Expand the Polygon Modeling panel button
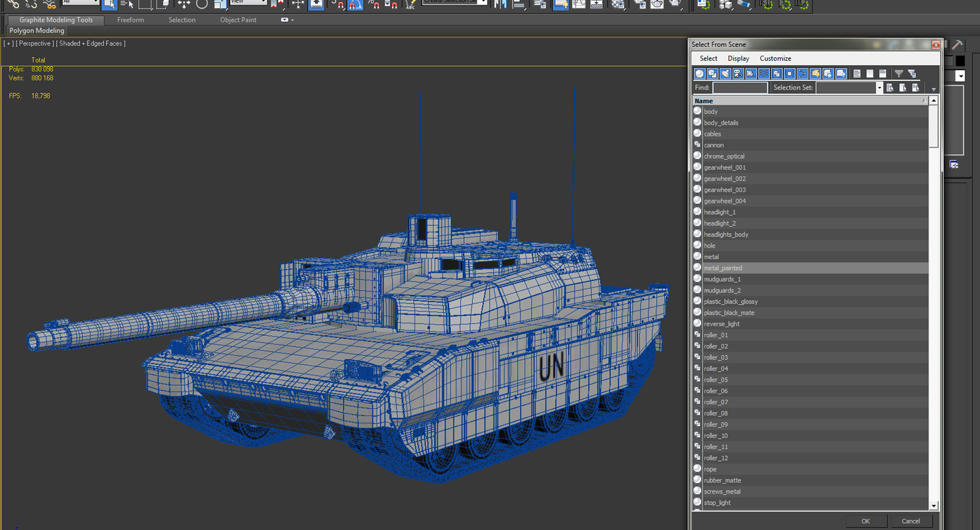 tap(37, 30)
